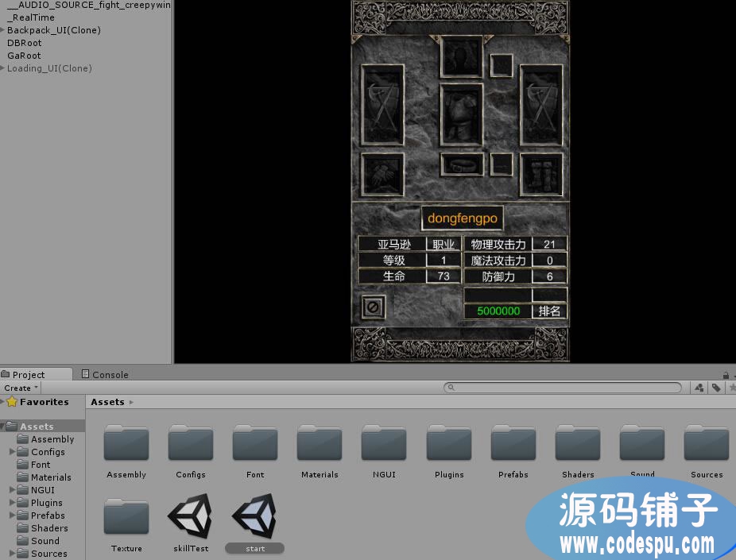Image resolution: width=736 pixels, height=560 pixels.
Task: Click the gloves equipment slot
Action: (382, 175)
